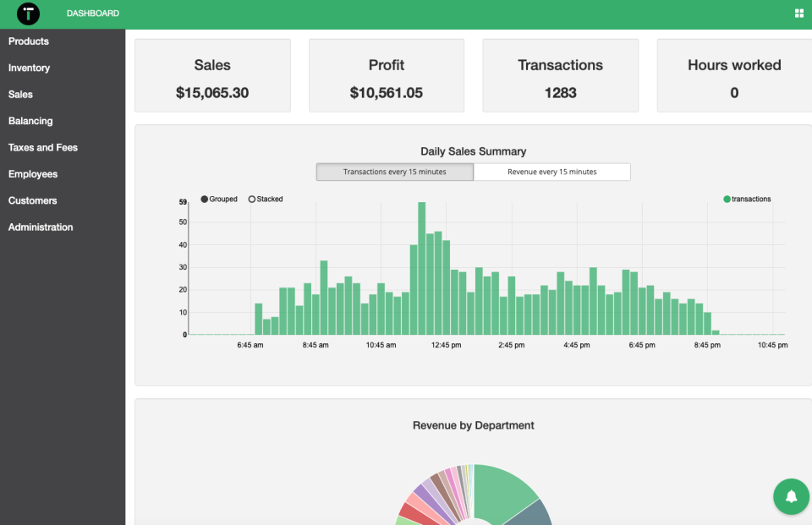Click the green notification bell button

click(790, 497)
